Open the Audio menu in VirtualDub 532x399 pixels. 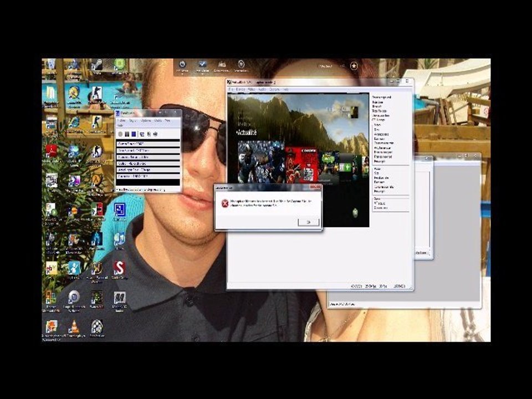pos(262,90)
